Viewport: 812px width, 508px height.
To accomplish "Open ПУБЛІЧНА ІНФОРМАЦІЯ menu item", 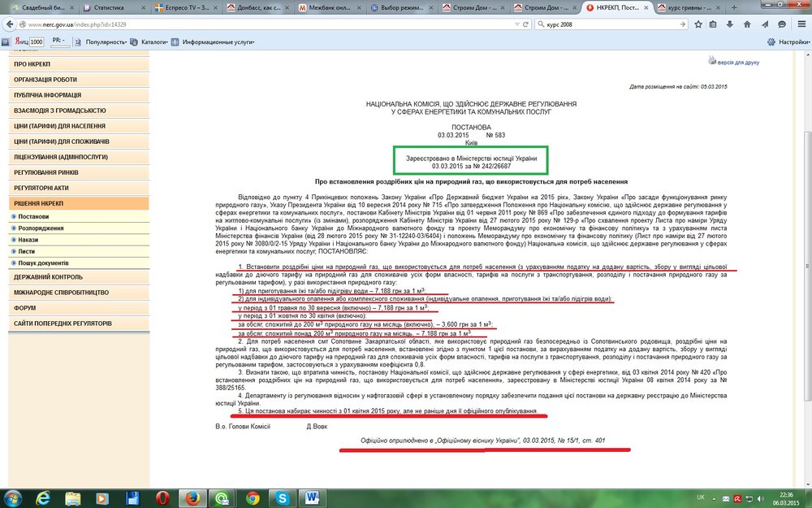I will (x=79, y=95).
